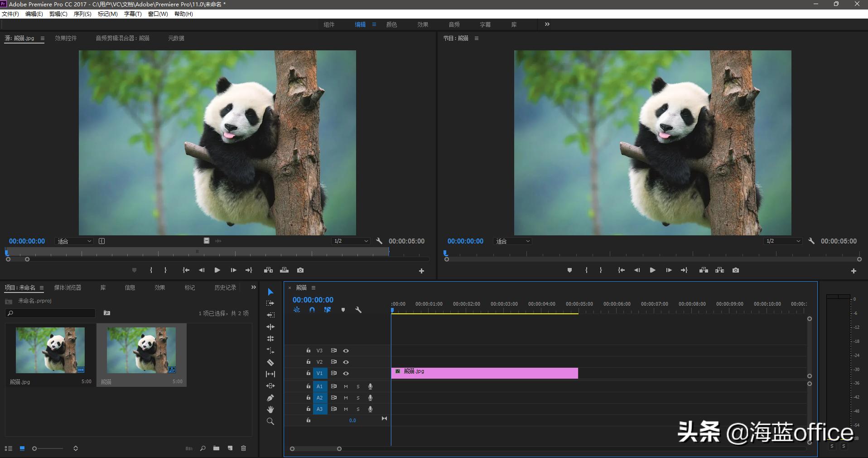Screen dimensions: 868x458
Task: Select the Hand tool
Action: [270, 409]
